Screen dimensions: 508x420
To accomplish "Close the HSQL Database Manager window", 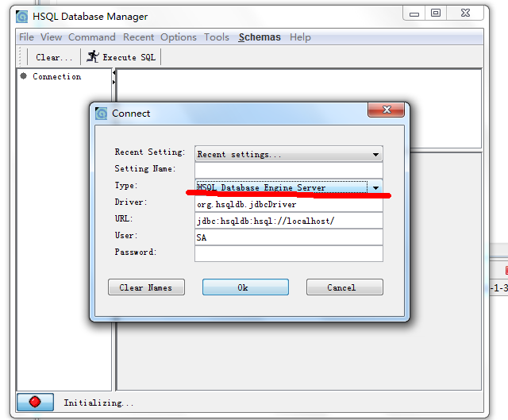I will 465,13.
